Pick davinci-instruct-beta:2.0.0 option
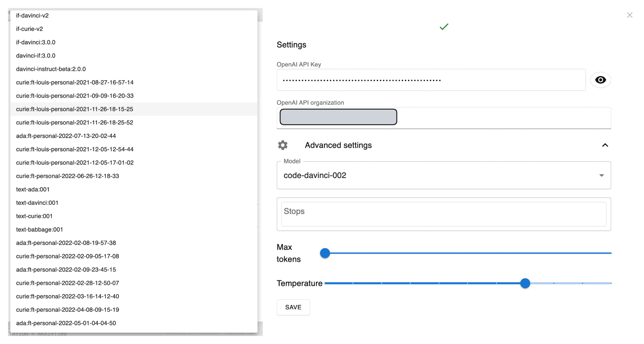This screenshot has height=344, width=644. pyautogui.click(x=134, y=69)
